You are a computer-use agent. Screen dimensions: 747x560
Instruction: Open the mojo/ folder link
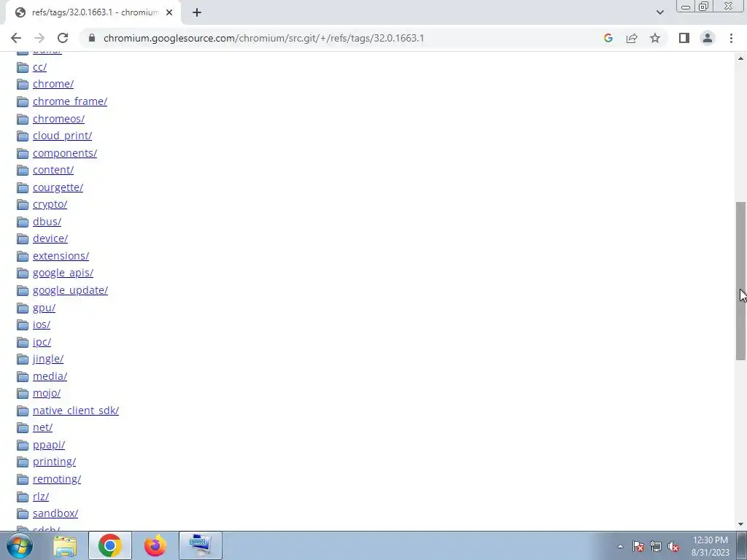[46, 393]
